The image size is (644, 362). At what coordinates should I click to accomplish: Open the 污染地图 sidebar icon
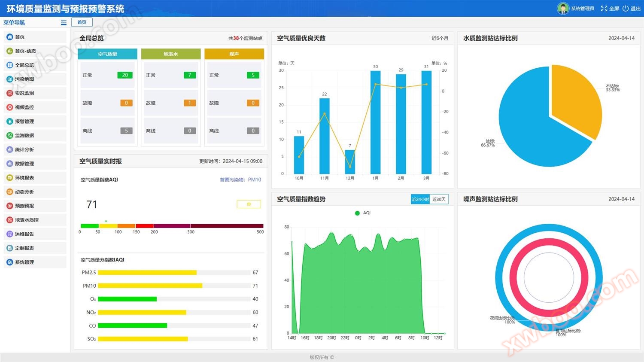(9, 79)
